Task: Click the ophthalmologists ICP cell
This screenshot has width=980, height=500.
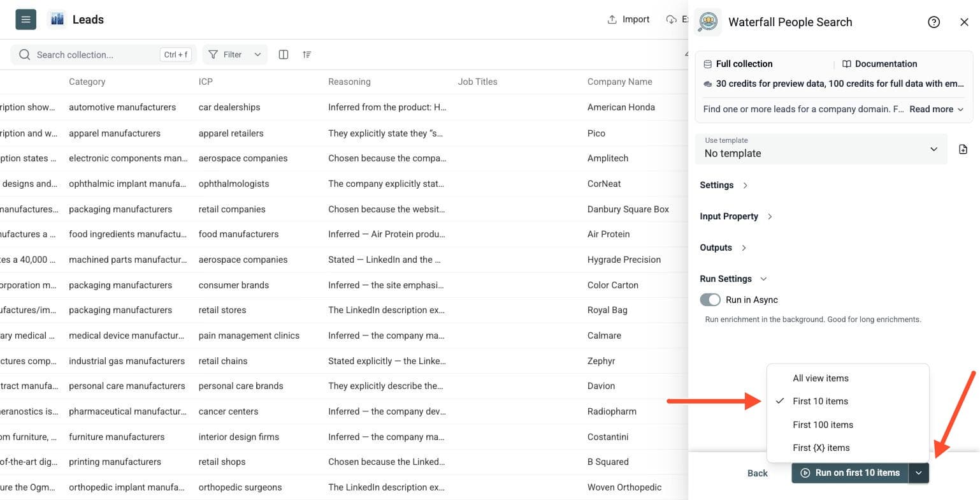Action: 234,184
